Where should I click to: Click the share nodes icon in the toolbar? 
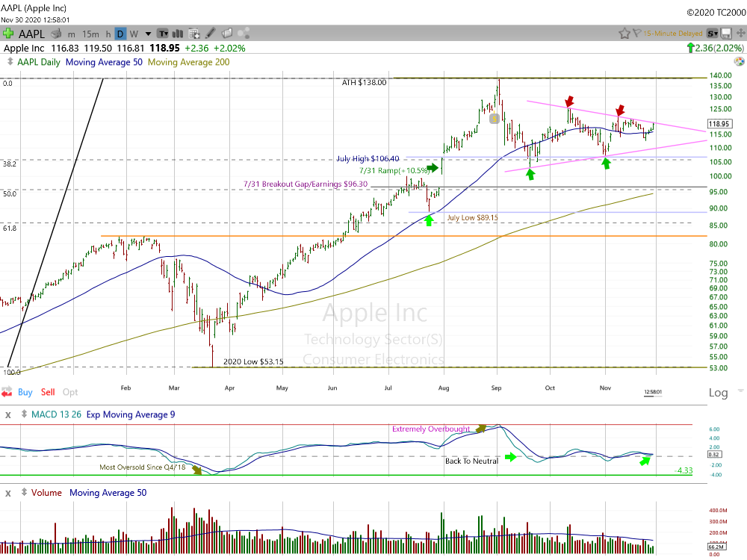(x=244, y=33)
